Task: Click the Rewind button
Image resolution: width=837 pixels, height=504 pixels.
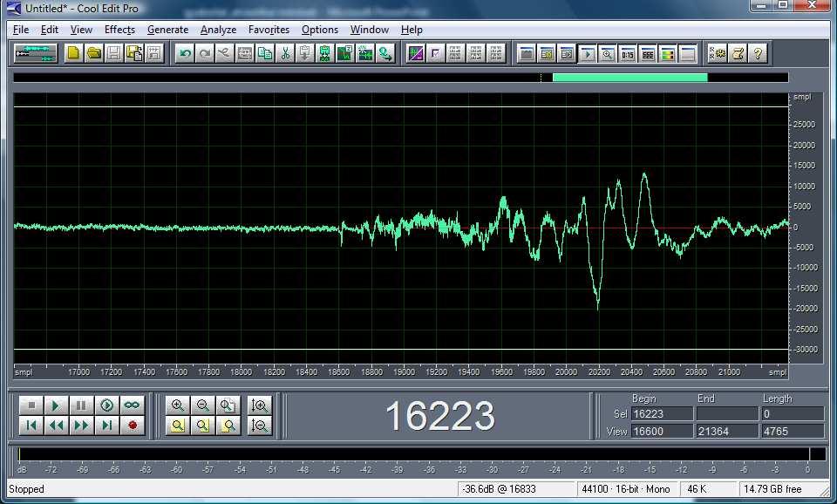Action: (56, 426)
